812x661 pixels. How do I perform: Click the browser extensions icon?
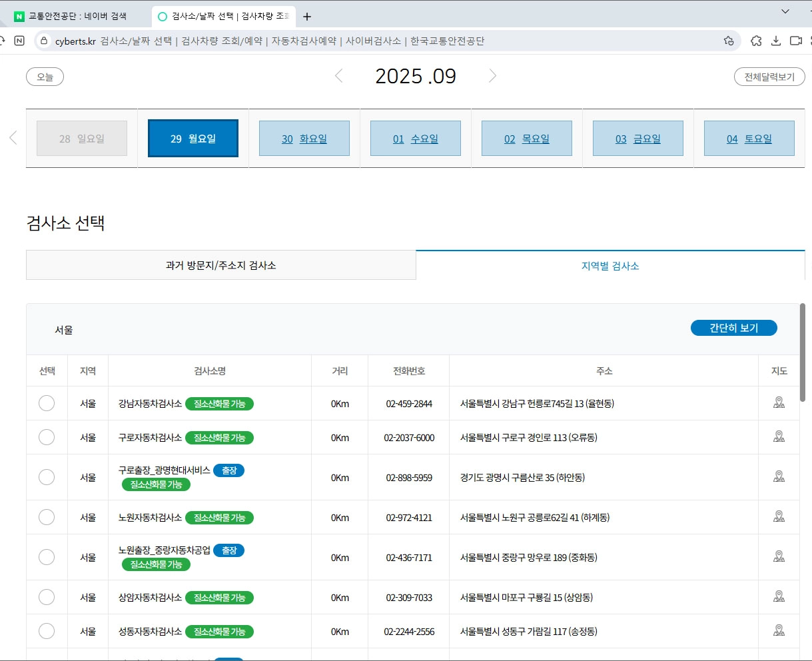tap(756, 41)
